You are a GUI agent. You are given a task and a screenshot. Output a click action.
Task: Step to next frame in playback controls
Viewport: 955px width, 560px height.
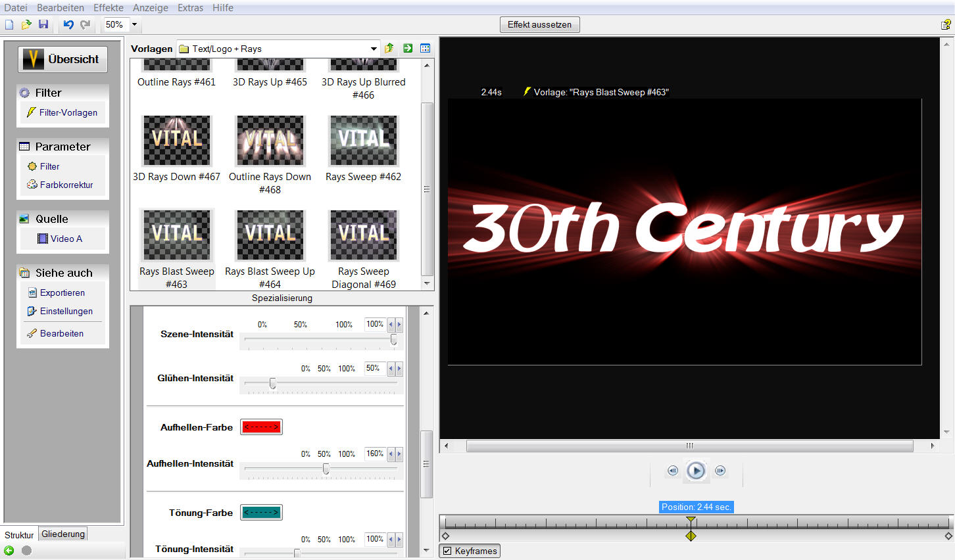click(720, 471)
